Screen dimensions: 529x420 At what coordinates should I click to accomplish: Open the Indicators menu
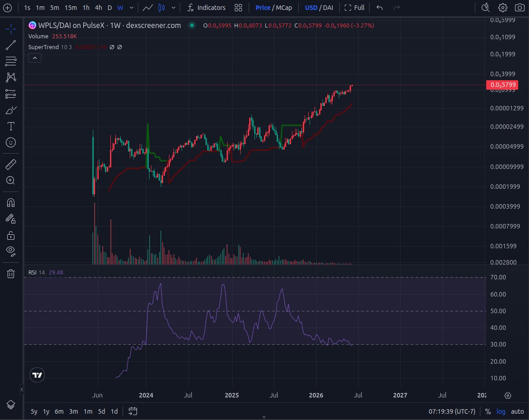coord(206,7)
